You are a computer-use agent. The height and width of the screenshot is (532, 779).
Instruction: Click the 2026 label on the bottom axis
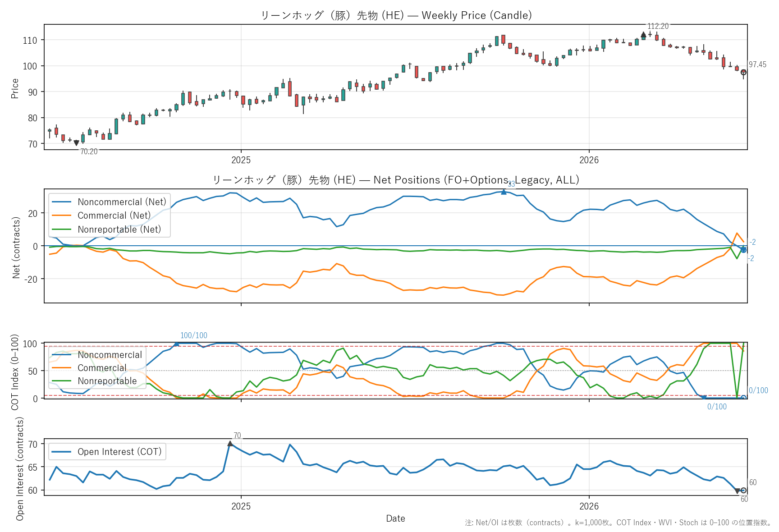tap(589, 506)
